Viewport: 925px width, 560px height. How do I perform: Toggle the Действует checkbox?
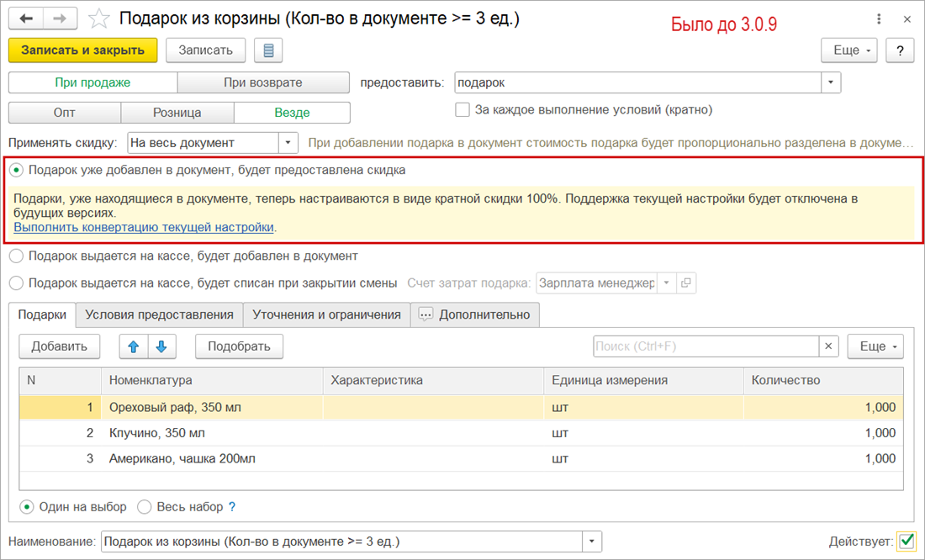(906, 541)
